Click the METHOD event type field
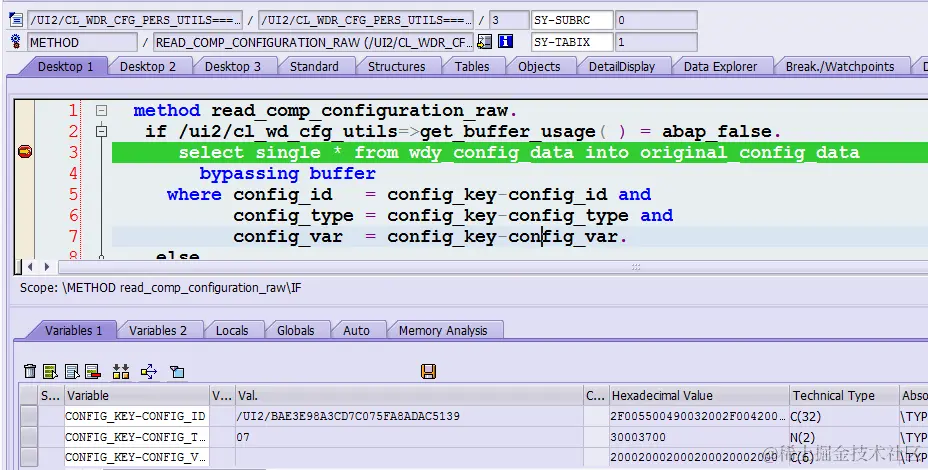 tap(82, 43)
